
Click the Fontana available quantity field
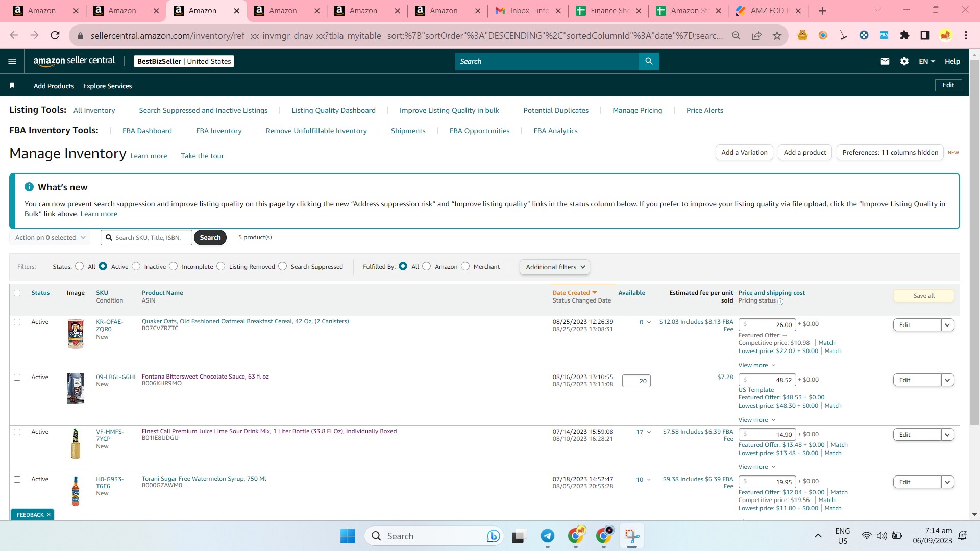636,381
